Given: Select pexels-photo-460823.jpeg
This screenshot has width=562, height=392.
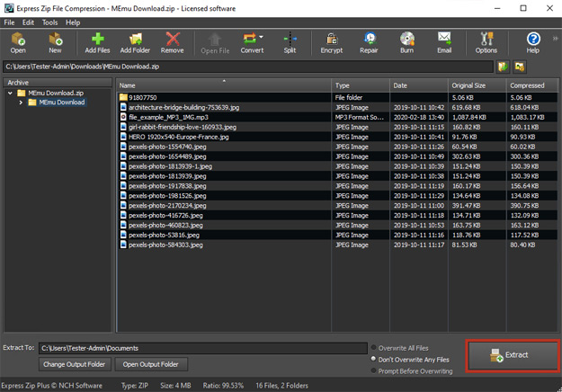Looking at the screenshot, I should [337, 226].
